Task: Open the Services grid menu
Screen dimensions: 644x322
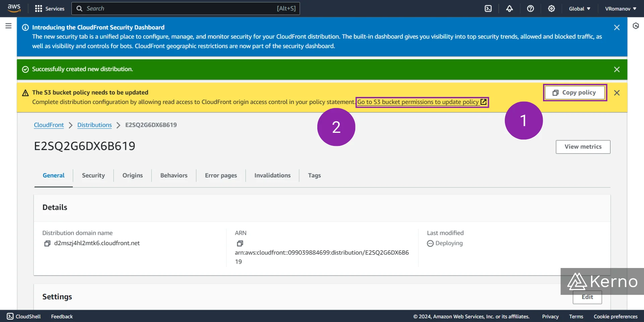Action: [50, 9]
